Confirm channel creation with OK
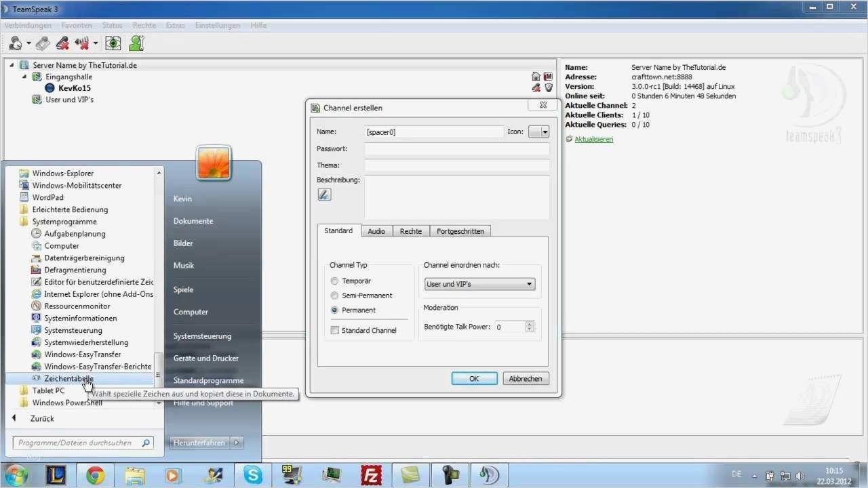 (474, 379)
